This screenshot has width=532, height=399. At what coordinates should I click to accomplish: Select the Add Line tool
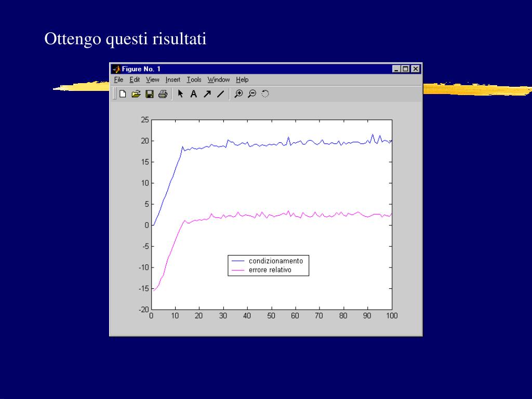coord(220,94)
